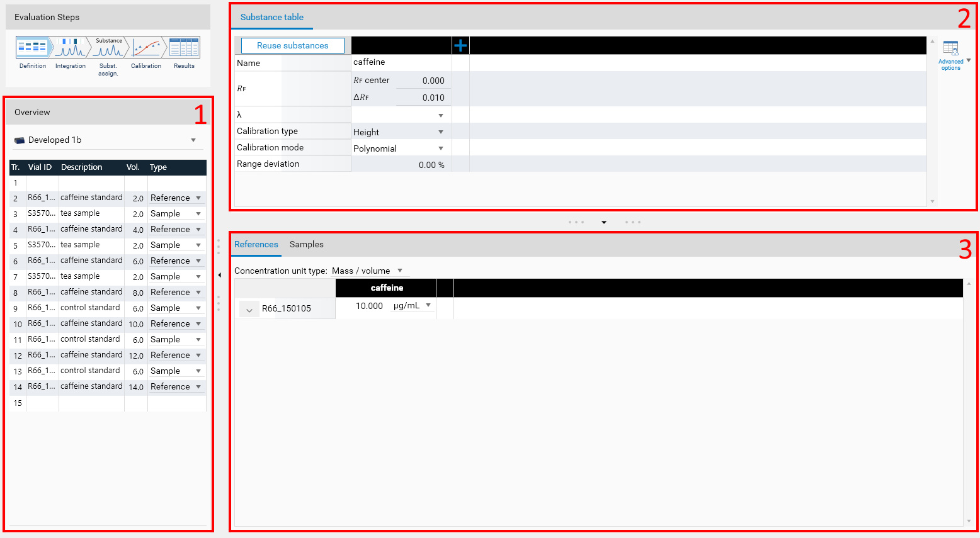
Task: Open Concentration unit type Mass / volume dropdown
Action: [x=399, y=271]
